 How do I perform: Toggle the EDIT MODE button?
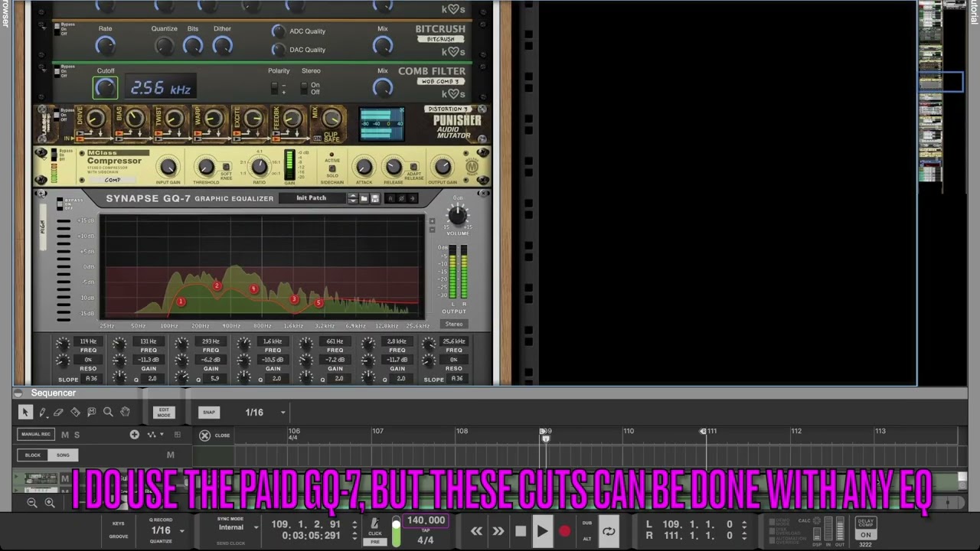(164, 412)
